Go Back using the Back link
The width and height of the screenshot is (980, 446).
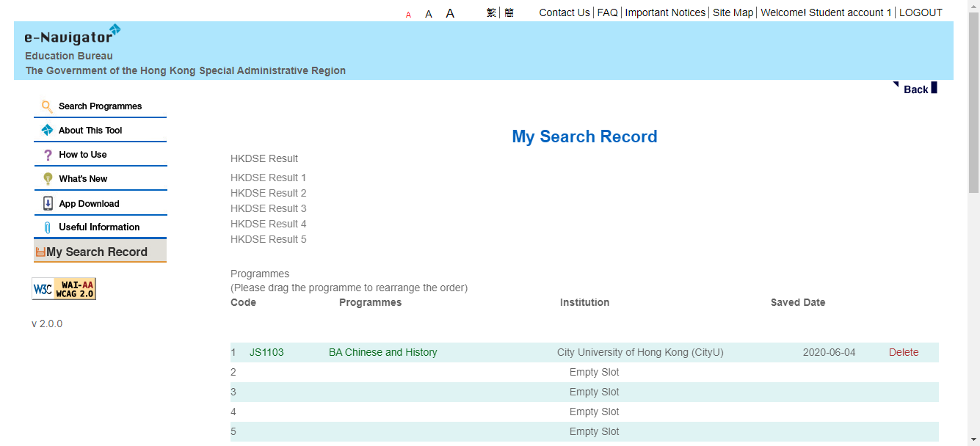[x=915, y=89]
